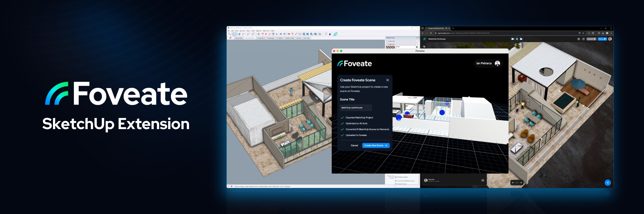Open new tab in Chrome
This screenshot has height=214, width=644.
click(x=453, y=28)
